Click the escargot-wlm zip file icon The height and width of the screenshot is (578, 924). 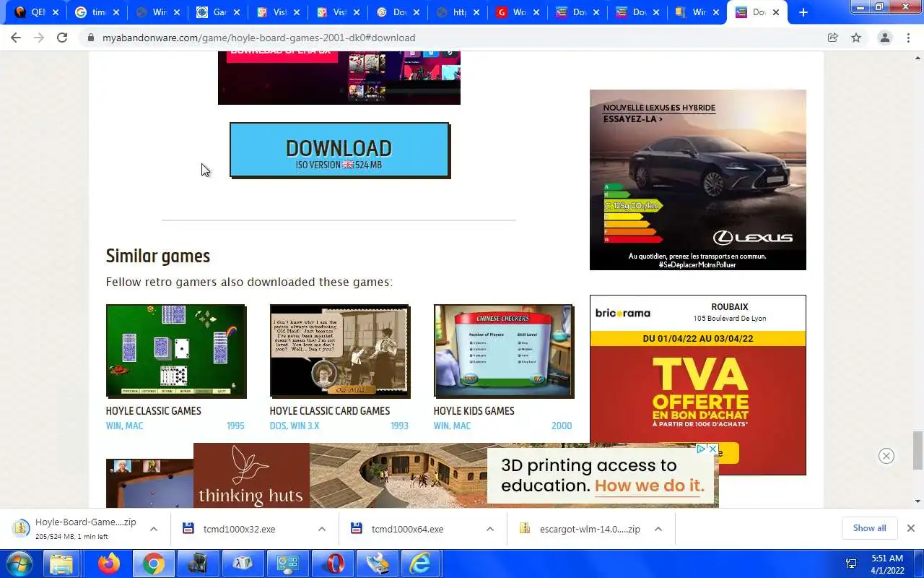tap(525, 529)
